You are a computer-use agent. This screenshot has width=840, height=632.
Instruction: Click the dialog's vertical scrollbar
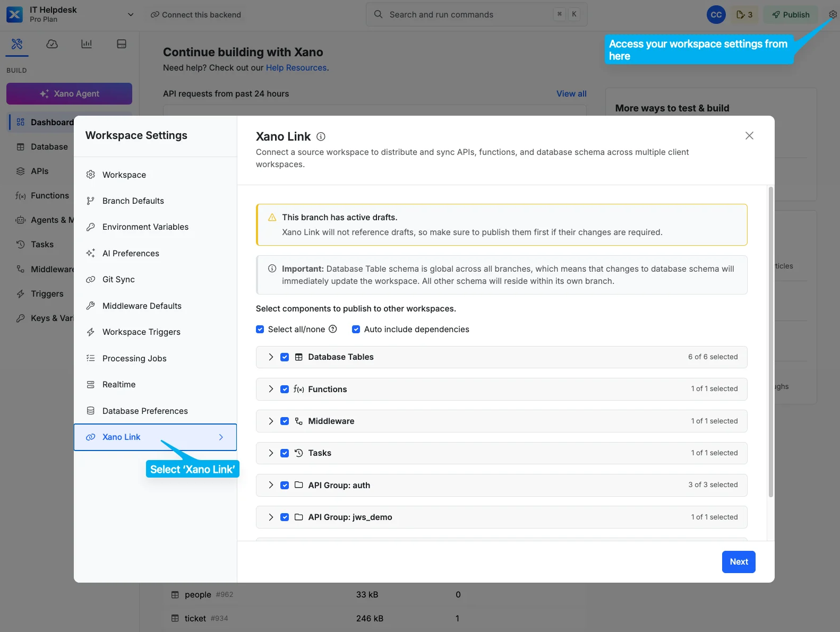pos(771,342)
